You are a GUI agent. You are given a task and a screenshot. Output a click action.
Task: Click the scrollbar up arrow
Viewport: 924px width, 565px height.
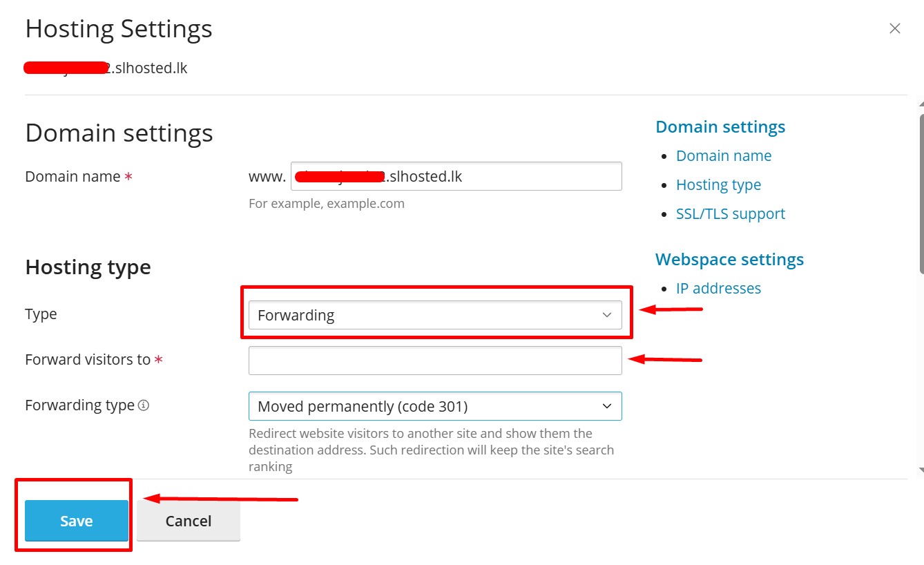(920, 104)
